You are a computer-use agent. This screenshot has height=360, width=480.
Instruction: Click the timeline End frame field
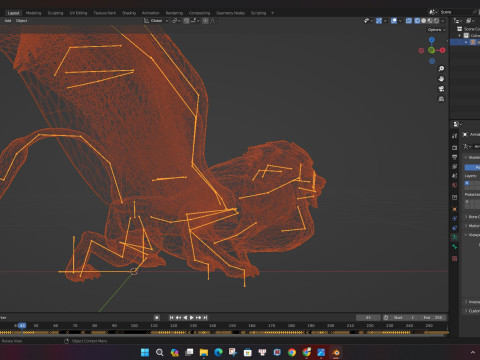(433, 317)
